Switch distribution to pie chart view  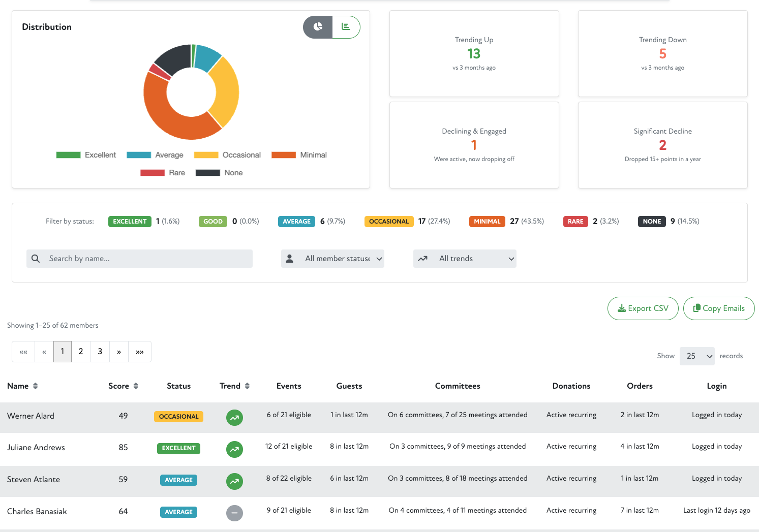[318, 27]
